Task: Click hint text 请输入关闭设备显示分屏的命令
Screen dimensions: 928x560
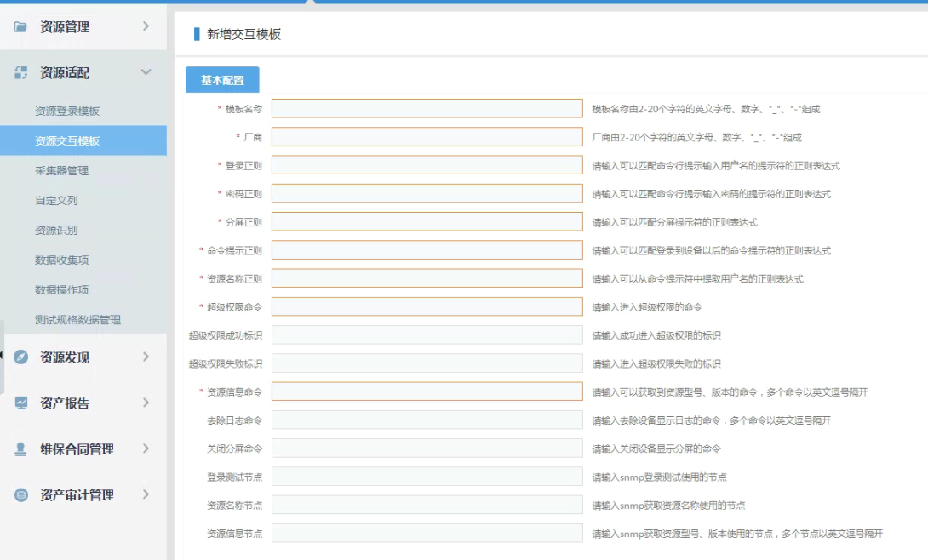Action: point(656,449)
